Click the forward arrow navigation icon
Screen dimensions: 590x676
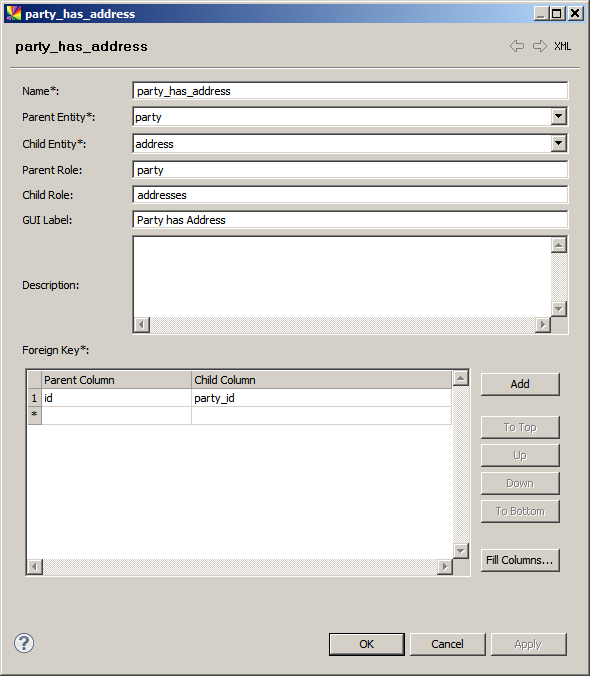coord(540,46)
